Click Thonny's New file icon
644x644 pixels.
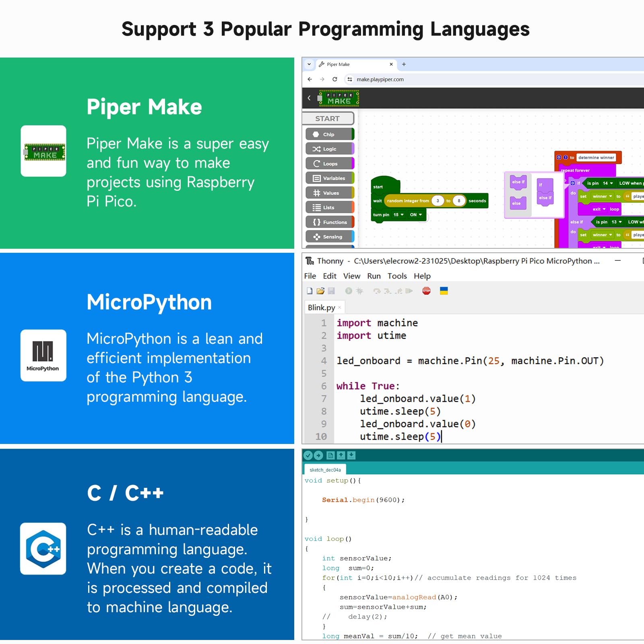tap(310, 291)
